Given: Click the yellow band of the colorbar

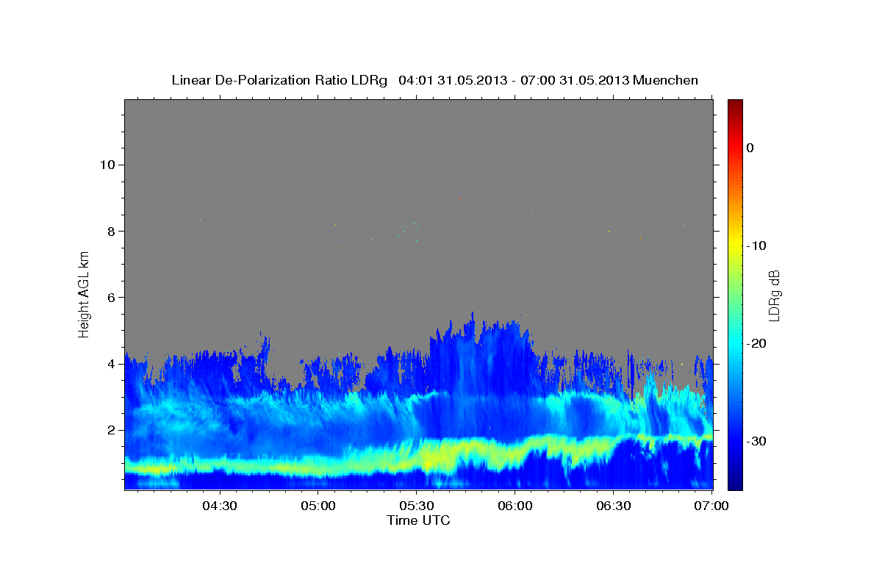Looking at the screenshot, I should [x=735, y=243].
